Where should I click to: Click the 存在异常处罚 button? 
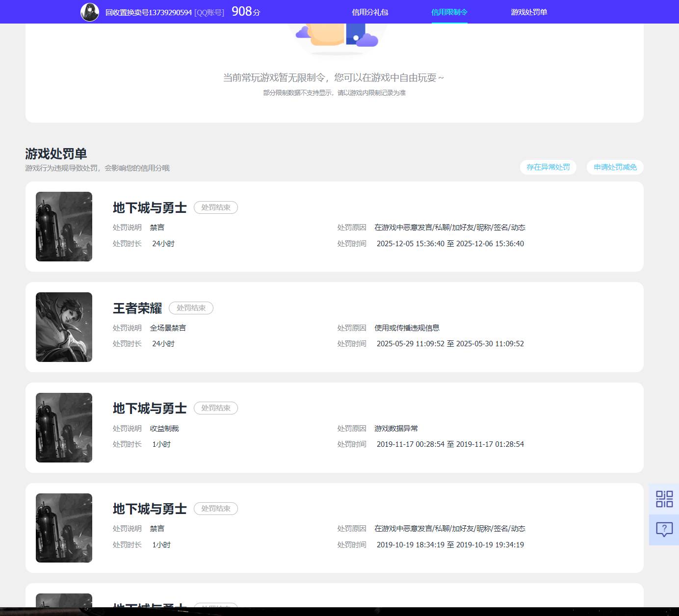[548, 167]
